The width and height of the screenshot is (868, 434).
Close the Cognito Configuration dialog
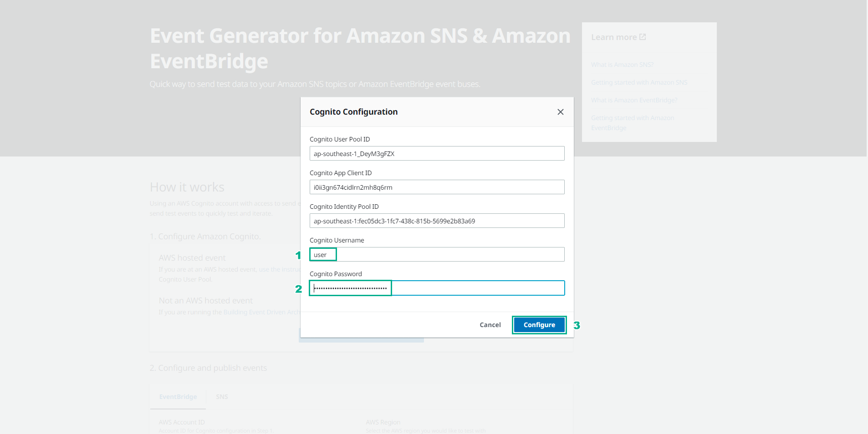tap(561, 112)
